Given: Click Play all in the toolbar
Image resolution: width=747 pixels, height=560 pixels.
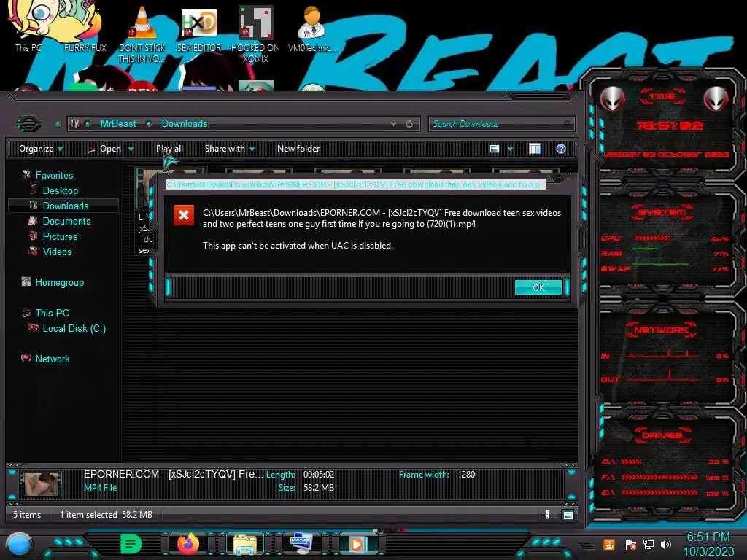Looking at the screenshot, I should 169,149.
